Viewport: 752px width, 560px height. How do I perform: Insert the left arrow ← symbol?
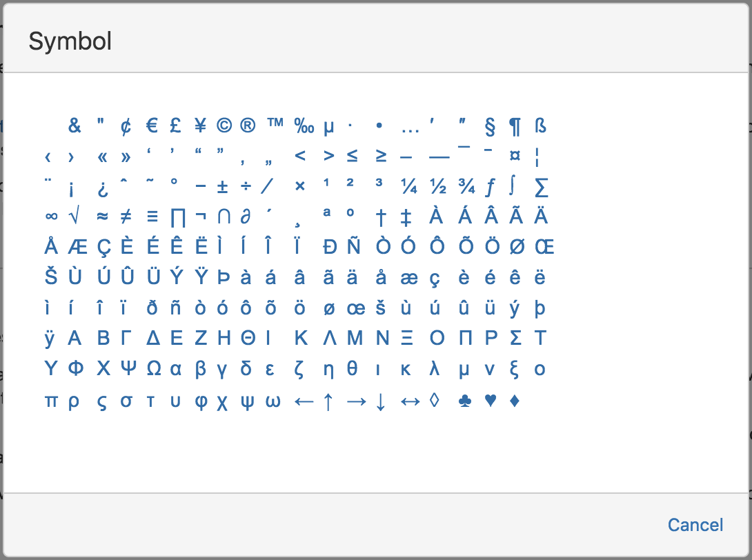tap(304, 401)
